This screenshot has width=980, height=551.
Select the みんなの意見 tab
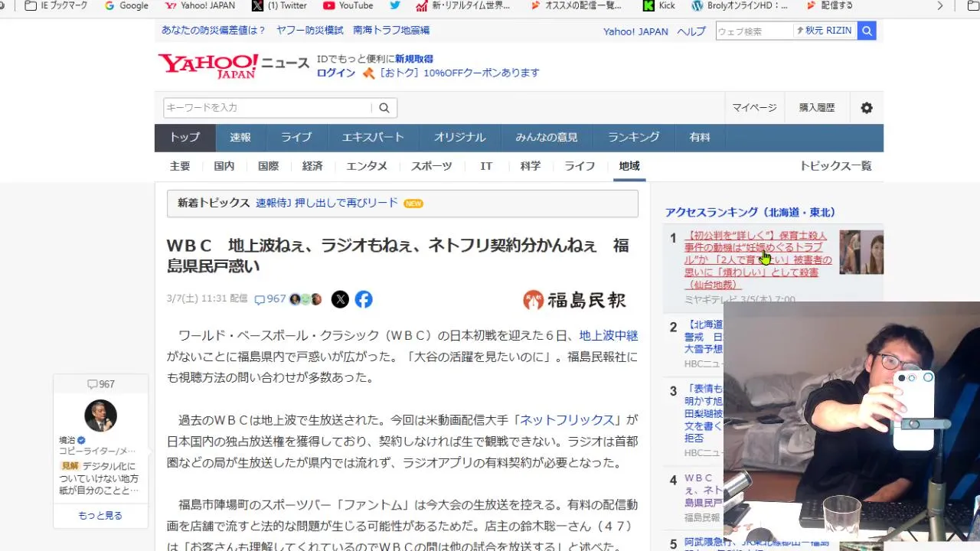[547, 138]
